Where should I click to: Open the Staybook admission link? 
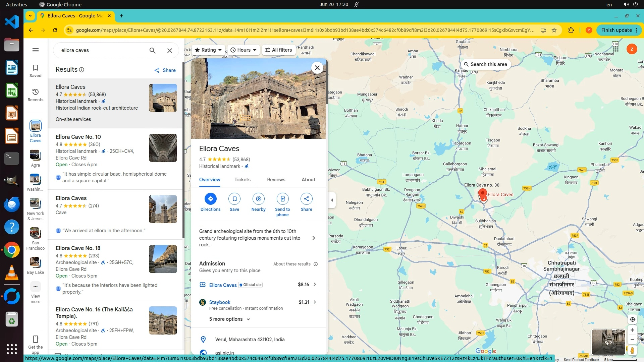pyautogui.click(x=220, y=302)
